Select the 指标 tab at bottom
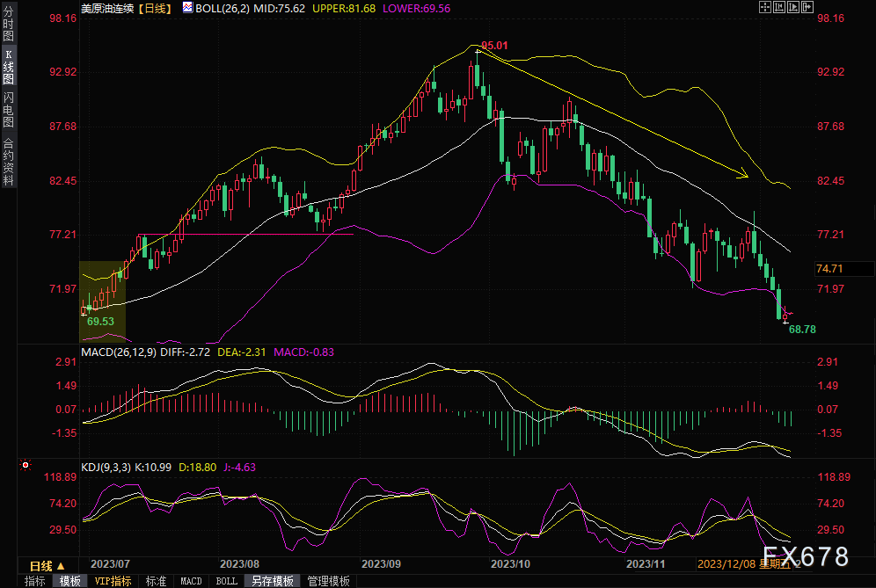The image size is (876, 588). pos(35,581)
